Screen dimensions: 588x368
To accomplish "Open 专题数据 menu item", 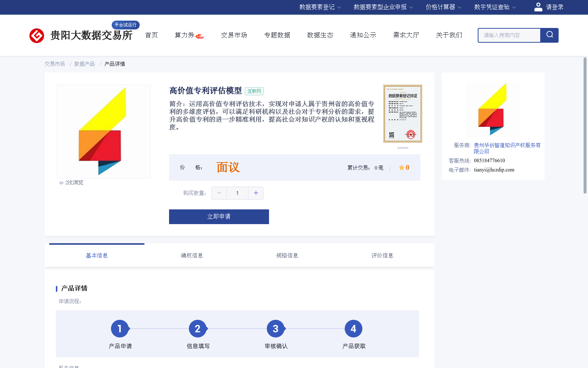I will coord(277,35).
